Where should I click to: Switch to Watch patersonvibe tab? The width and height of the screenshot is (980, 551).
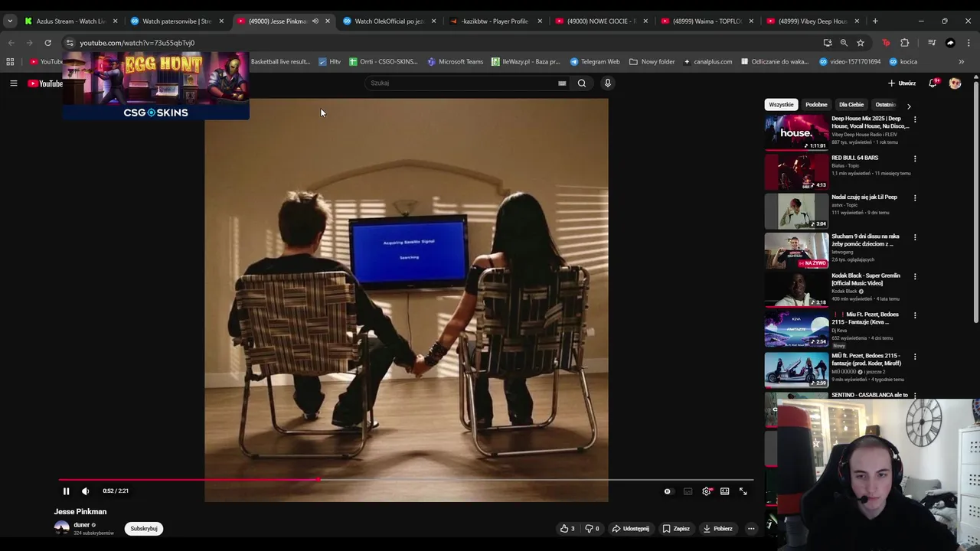pyautogui.click(x=175, y=21)
